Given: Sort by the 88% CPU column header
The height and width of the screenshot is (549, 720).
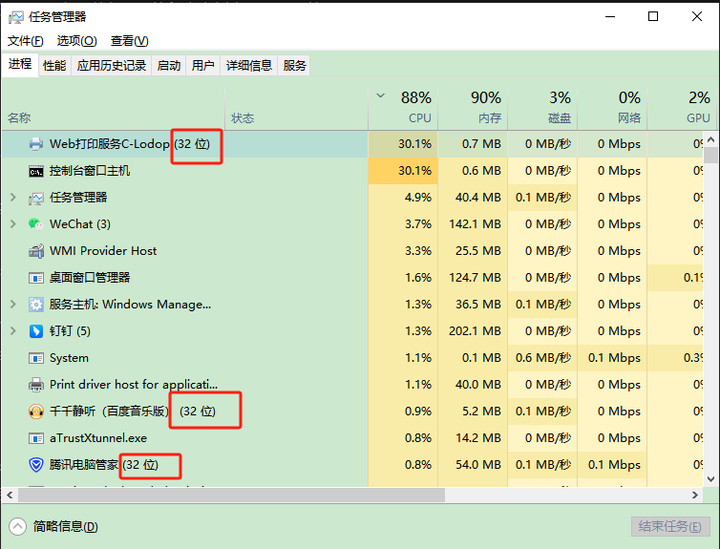Looking at the screenshot, I should pos(403,109).
